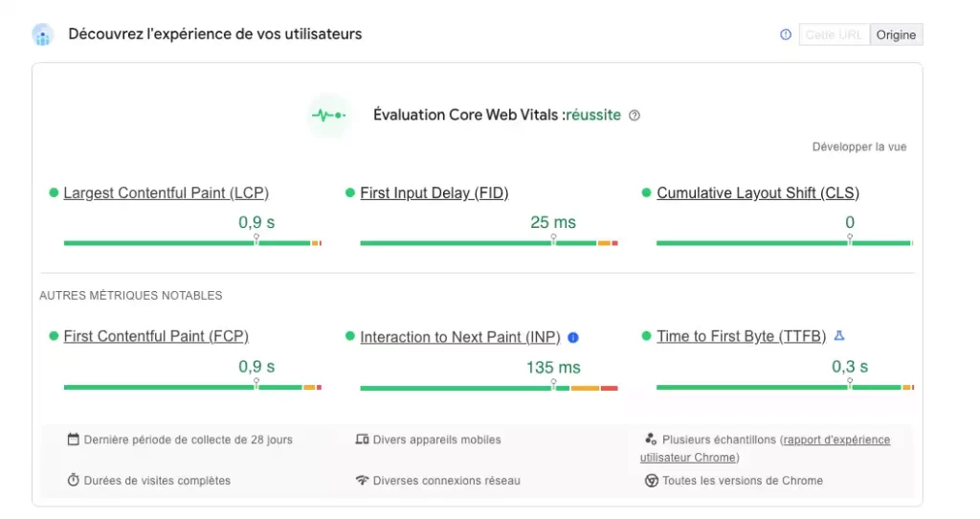The image size is (980, 519).
Task: Open the First Contentful Paint (FCP) link
Action: pyautogui.click(x=156, y=336)
